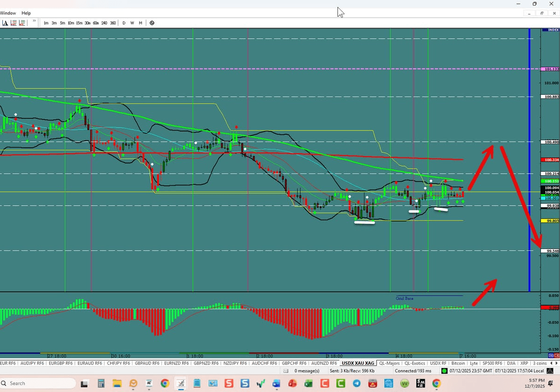Viewport: 560px width, 392px height.
Task: Click the second chart-template toolbar icon
Action: pos(22,23)
